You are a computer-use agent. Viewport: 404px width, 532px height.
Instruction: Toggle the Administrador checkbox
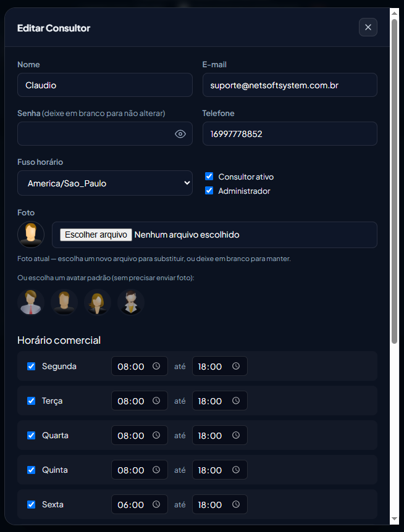(209, 191)
